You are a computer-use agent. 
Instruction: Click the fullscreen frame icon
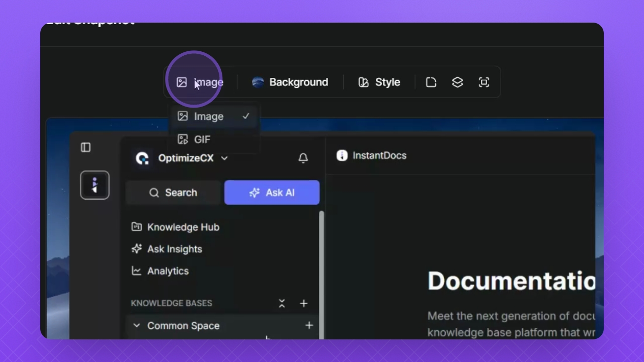[484, 82]
